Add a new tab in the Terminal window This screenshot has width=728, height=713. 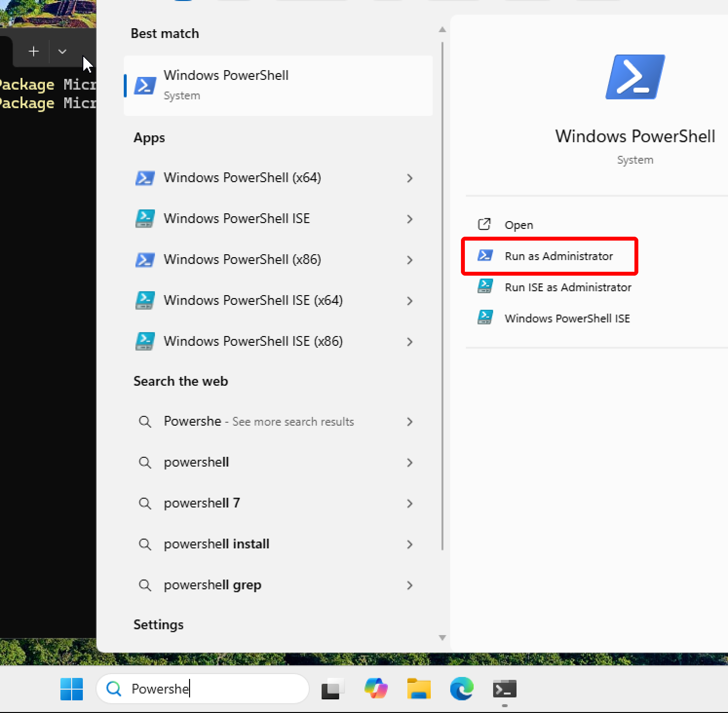click(x=34, y=51)
